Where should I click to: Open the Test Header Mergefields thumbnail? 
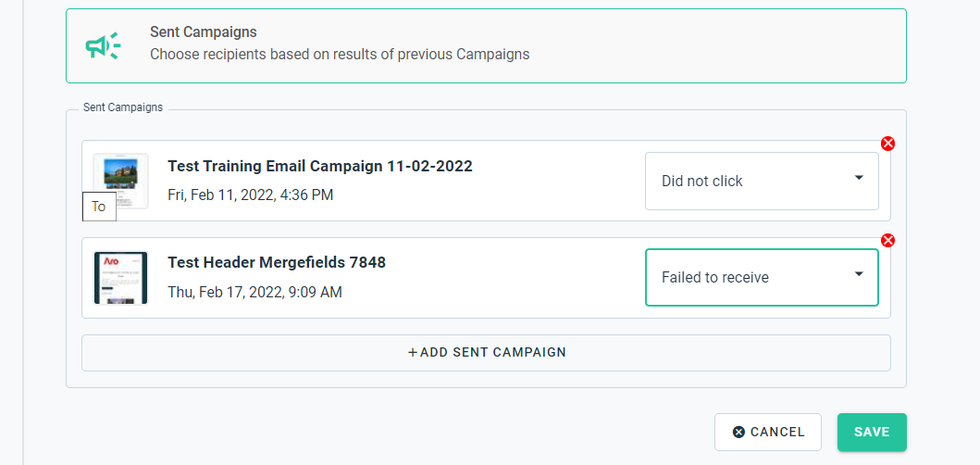[x=120, y=278]
